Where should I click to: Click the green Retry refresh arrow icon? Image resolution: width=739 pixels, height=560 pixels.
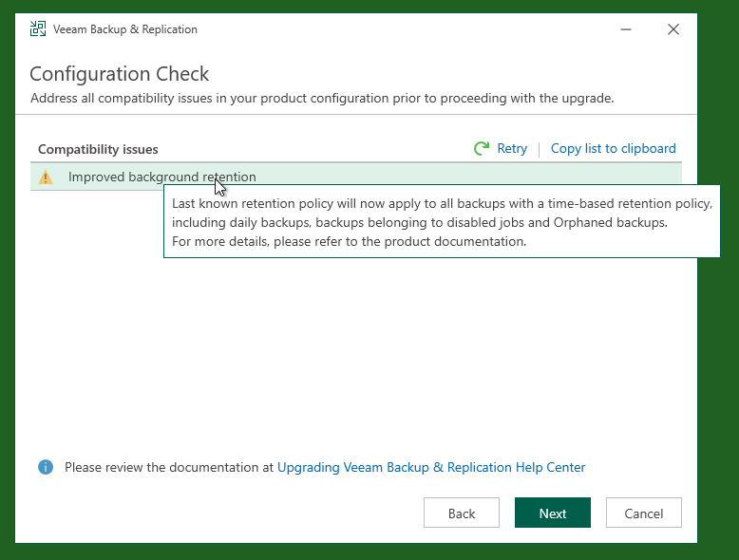[x=482, y=149]
